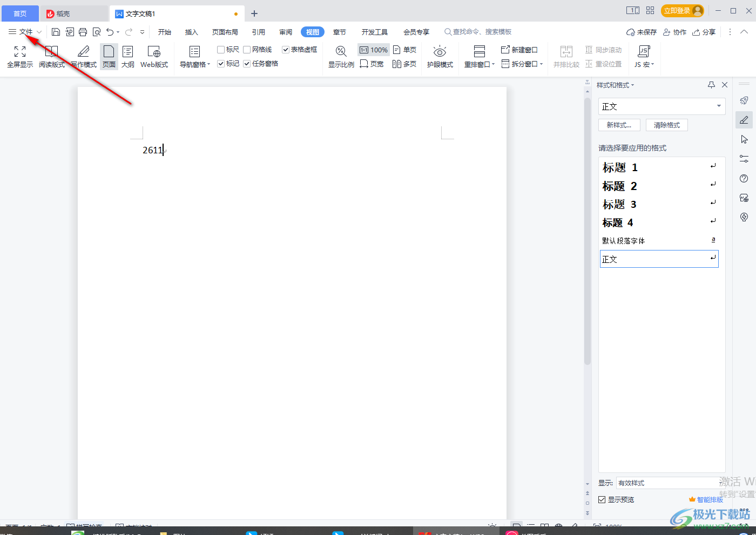The height and width of the screenshot is (535, 756).
Task: Click the Clear Format (清除格式) button
Action: 667,125
